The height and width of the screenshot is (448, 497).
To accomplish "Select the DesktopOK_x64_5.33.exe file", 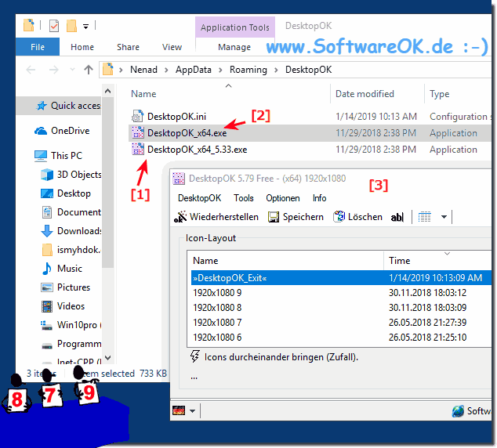I will [x=310, y=150].
